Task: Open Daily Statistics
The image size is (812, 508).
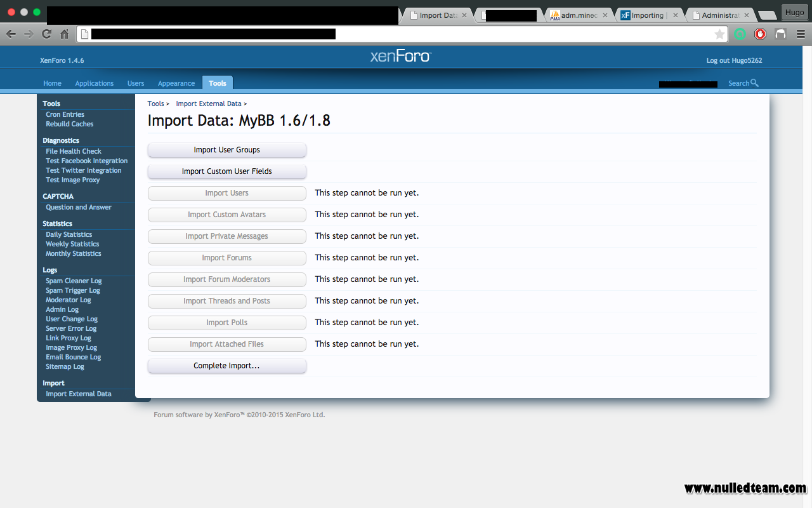Action: click(69, 234)
